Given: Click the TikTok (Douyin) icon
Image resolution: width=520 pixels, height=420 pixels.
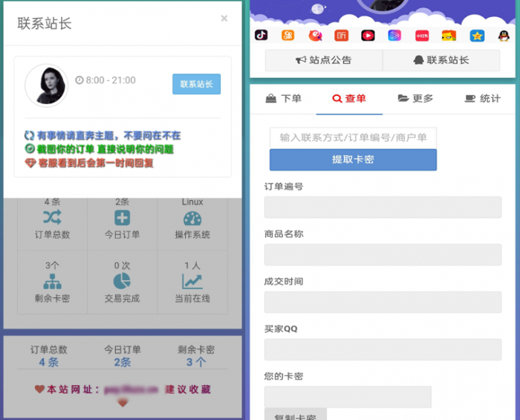Looking at the screenshot, I should pyautogui.click(x=261, y=35).
